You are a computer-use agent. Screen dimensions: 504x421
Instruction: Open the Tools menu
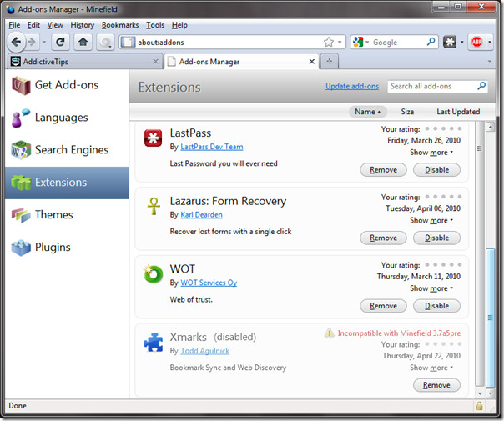click(x=155, y=25)
